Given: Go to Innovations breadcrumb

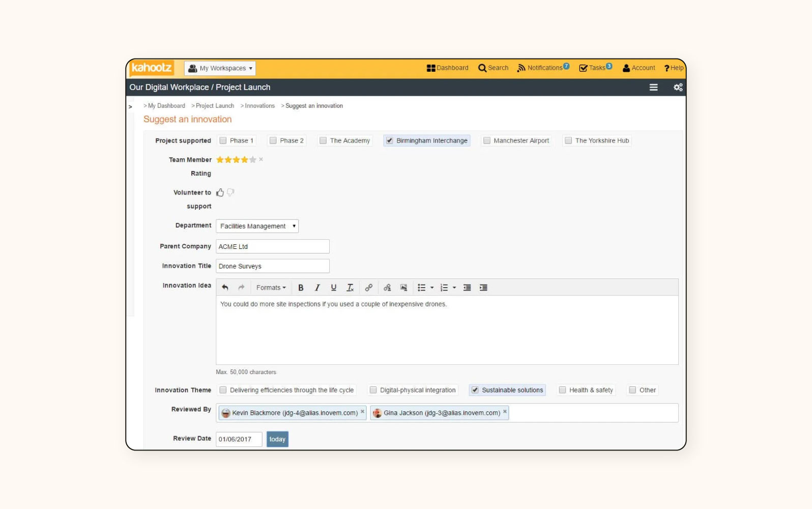Looking at the screenshot, I should 259,106.
